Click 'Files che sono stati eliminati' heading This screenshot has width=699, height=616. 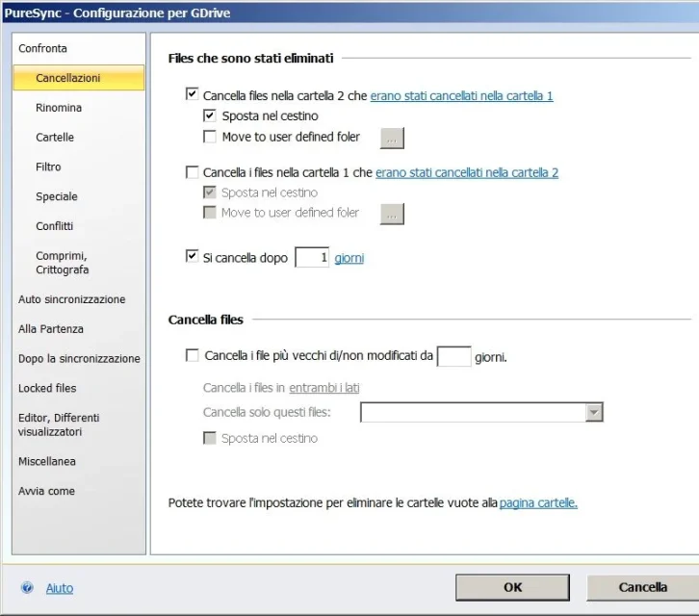click(x=250, y=59)
